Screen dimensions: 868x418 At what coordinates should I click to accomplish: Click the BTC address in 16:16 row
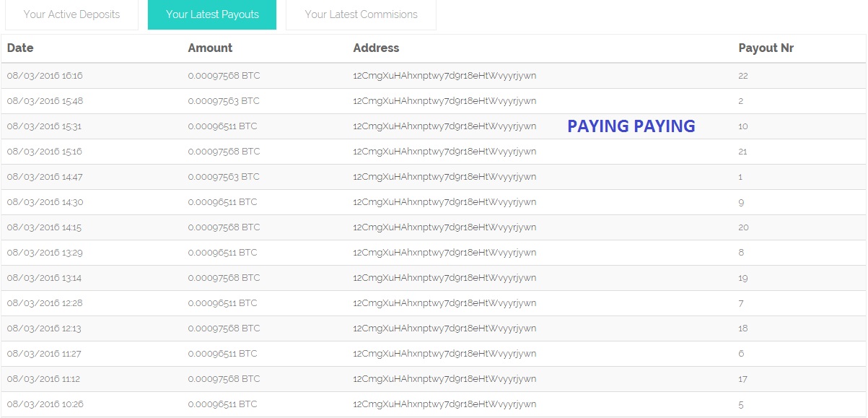pyautogui.click(x=444, y=76)
